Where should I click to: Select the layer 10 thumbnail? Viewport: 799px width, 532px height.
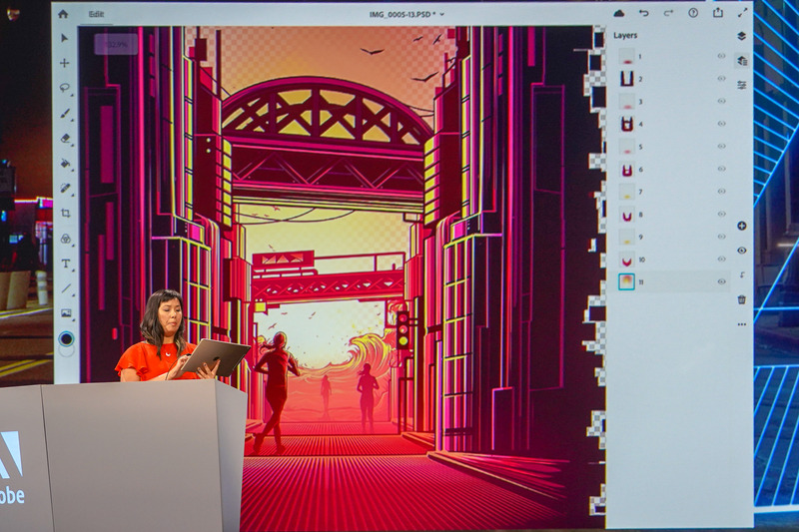(626, 260)
